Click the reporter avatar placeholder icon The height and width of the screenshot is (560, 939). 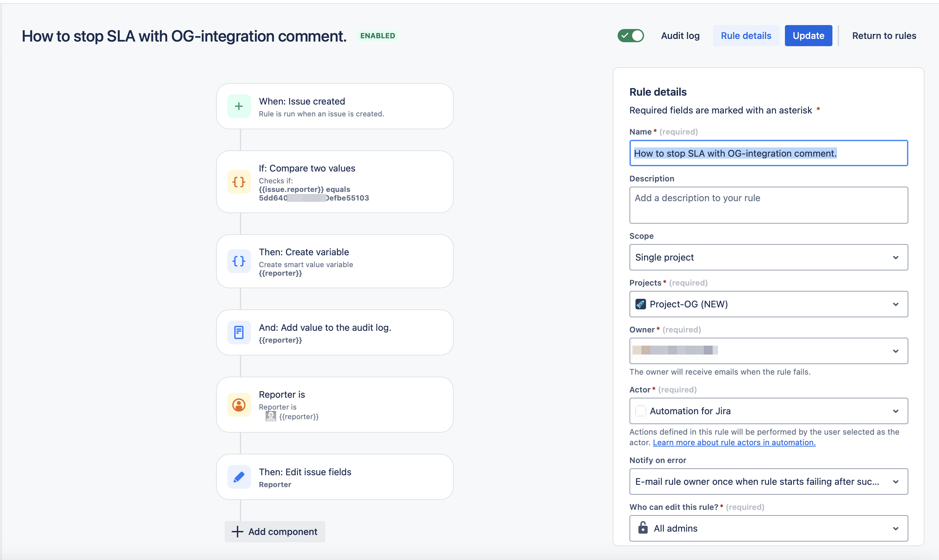pos(271,416)
